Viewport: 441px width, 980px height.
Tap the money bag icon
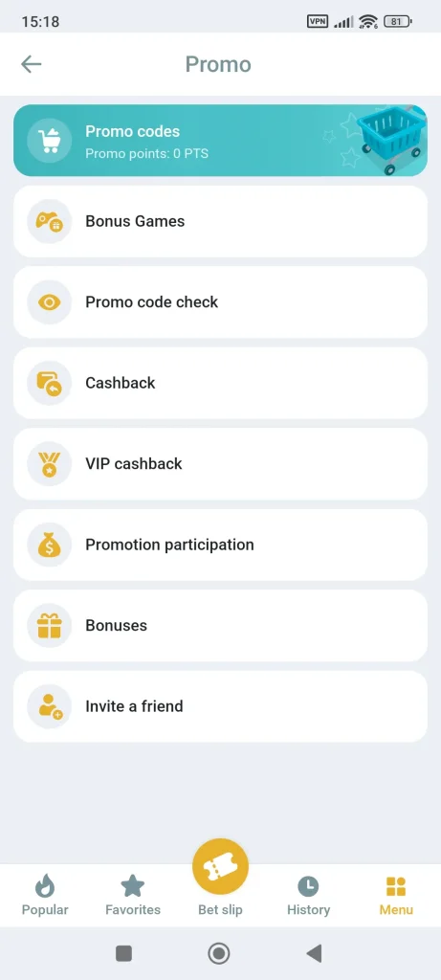50,545
